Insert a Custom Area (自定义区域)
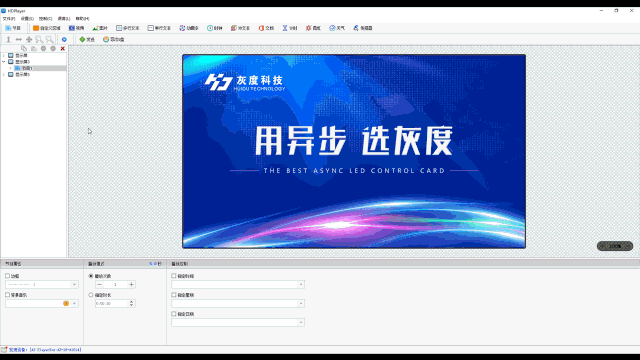Viewport: 640px width, 360px height. (47, 28)
